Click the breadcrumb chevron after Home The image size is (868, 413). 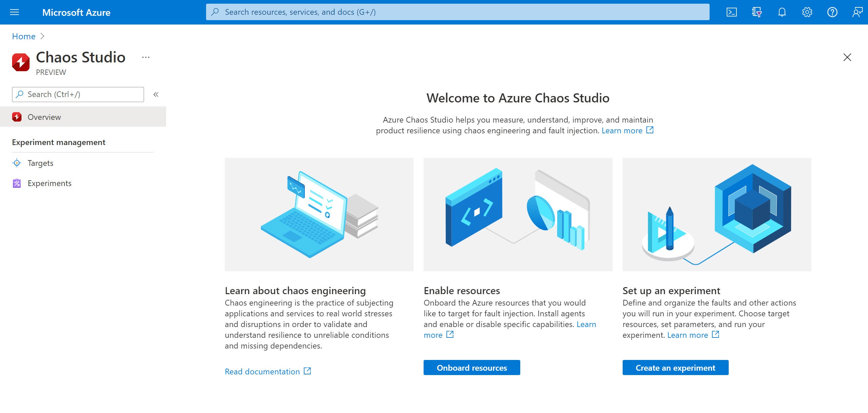click(x=42, y=36)
